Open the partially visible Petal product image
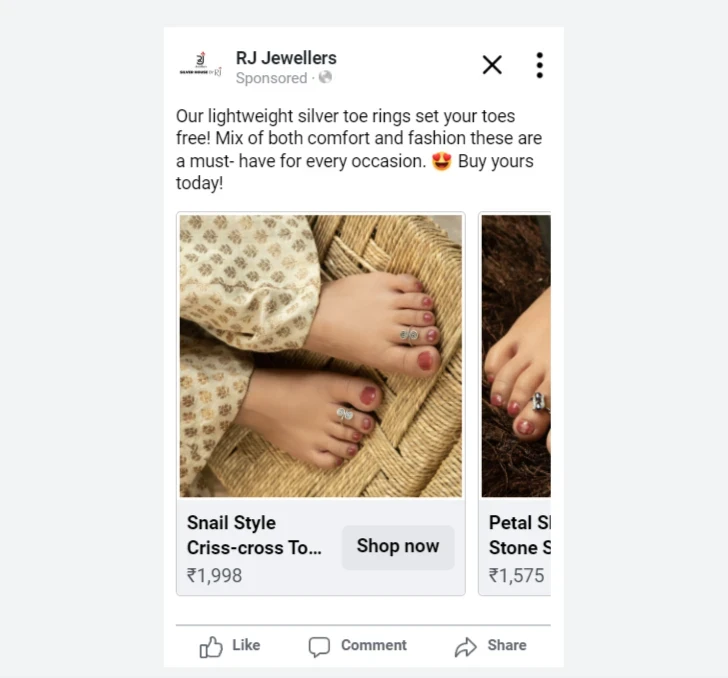The height and width of the screenshot is (678, 728). [516, 356]
